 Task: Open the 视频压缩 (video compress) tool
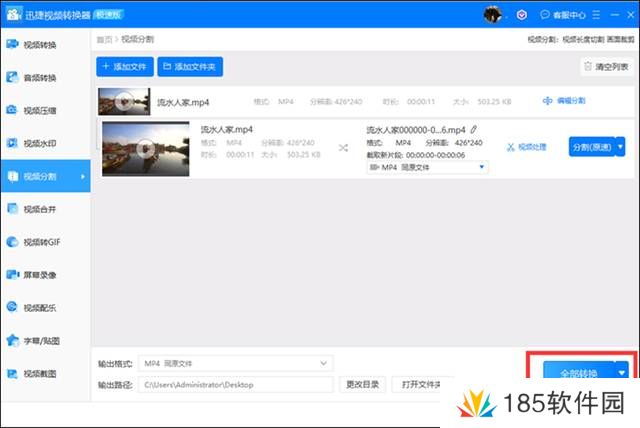40,111
